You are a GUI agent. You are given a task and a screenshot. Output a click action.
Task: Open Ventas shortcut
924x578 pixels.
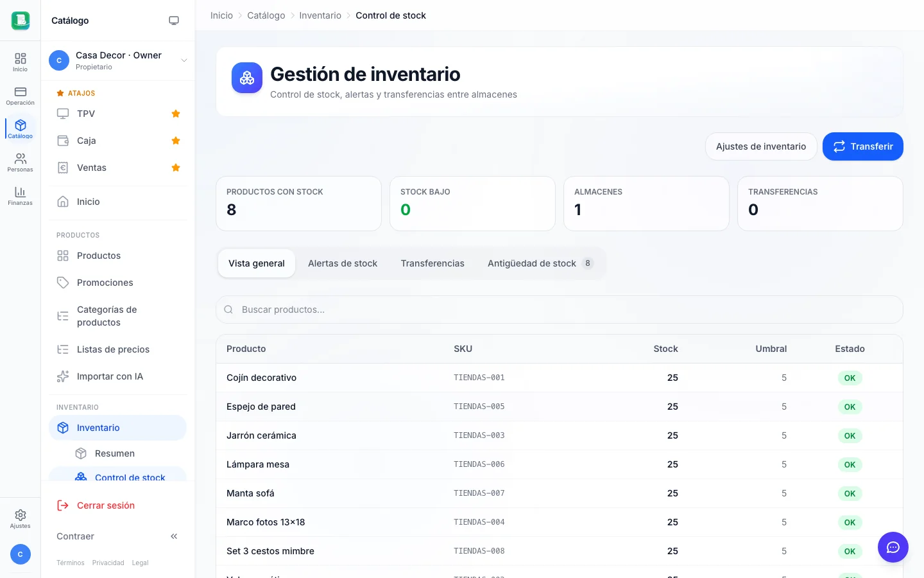coord(92,168)
